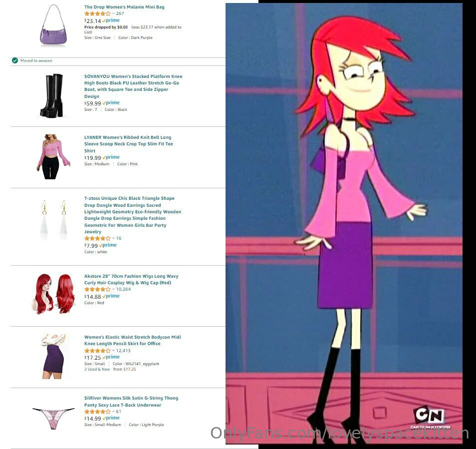Click the red wig product thumbnail
The height and width of the screenshot is (449, 476).
click(x=53, y=294)
